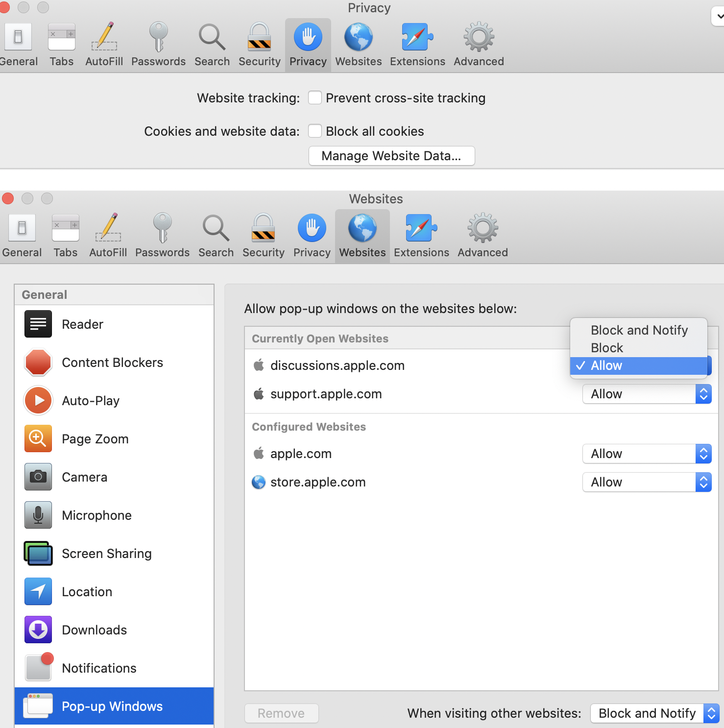This screenshot has height=728, width=724.
Task: Choose the checked Allow option in the menu
Action: coord(639,365)
